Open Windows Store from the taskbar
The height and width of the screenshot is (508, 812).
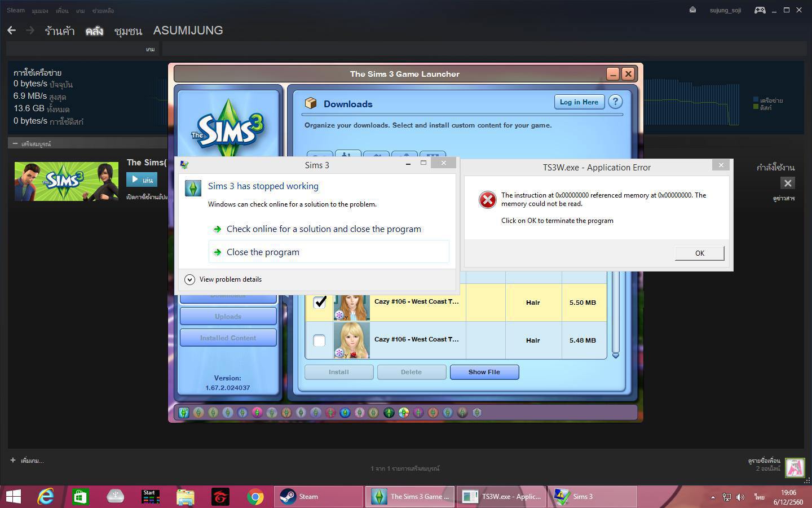[x=80, y=497]
